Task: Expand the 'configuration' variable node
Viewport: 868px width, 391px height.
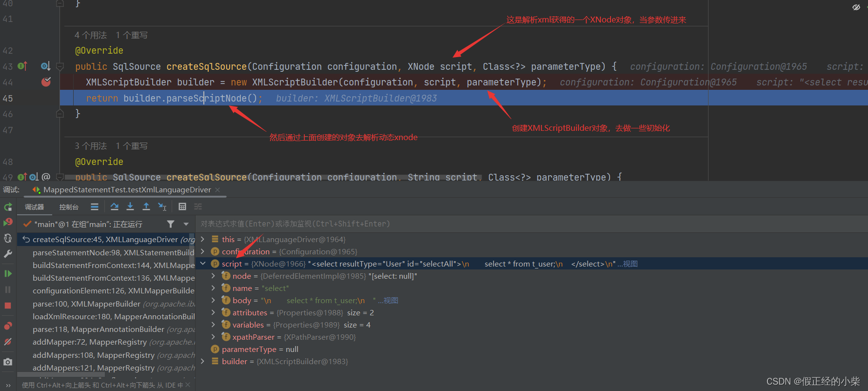Action: click(x=202, y=251)
